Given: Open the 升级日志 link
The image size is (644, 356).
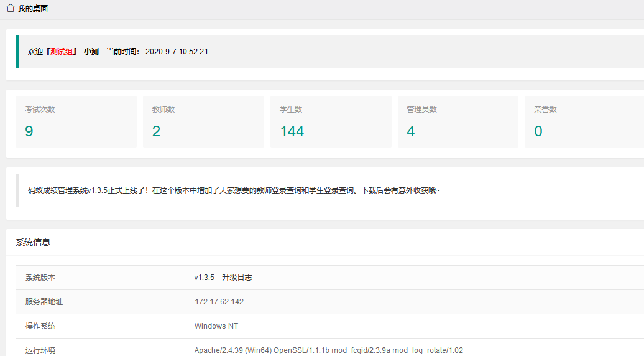Looking at the screenshot, I should (237, 278).
